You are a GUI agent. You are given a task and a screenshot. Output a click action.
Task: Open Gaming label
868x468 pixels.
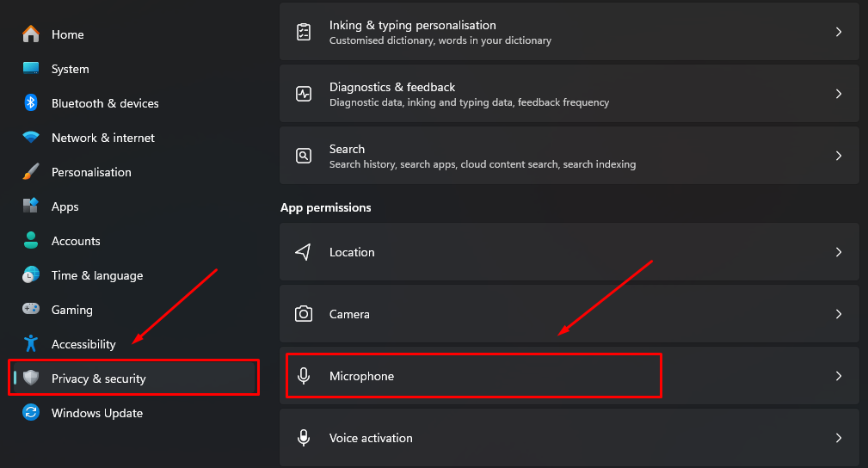72,311
